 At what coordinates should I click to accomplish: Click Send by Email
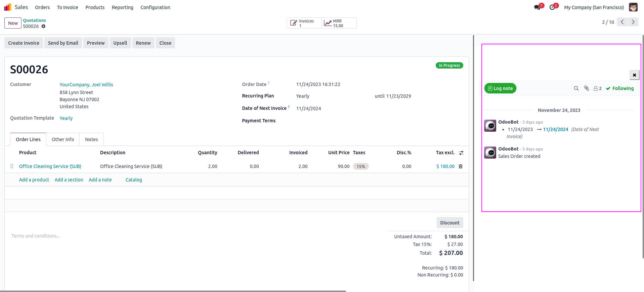63,43
